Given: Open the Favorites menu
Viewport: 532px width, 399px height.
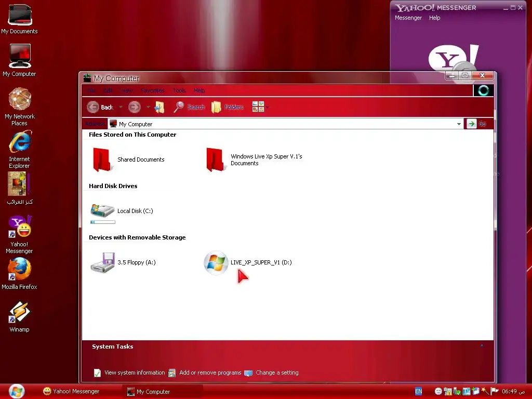Looking at the screenshot, I should pyautogui.click(x=153, y=90).
